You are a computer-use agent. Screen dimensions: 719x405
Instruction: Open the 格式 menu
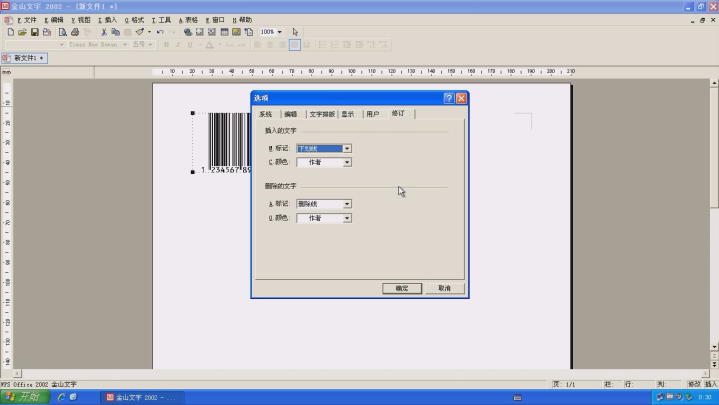[135, 19]
